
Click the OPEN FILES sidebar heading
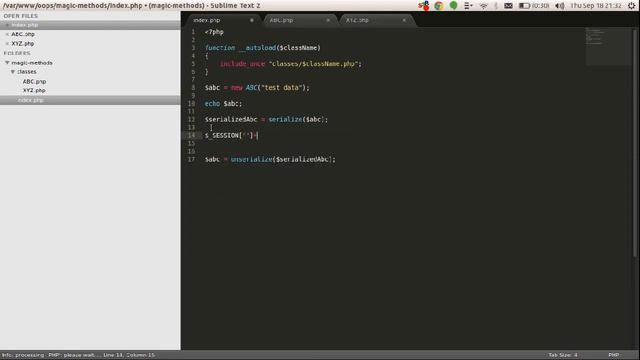pos(21,16)
